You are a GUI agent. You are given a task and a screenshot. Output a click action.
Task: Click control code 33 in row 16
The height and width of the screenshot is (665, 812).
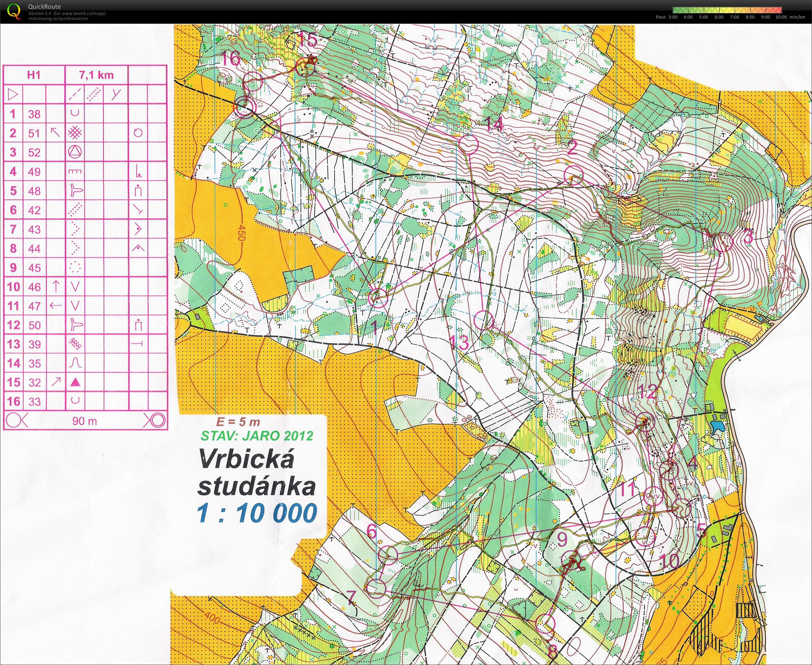(x=35, y=402)
